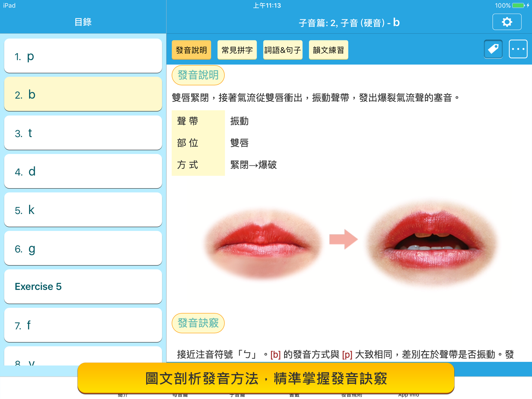
Task: Tap the bookmark tag icon
Action: coord(493,49)
